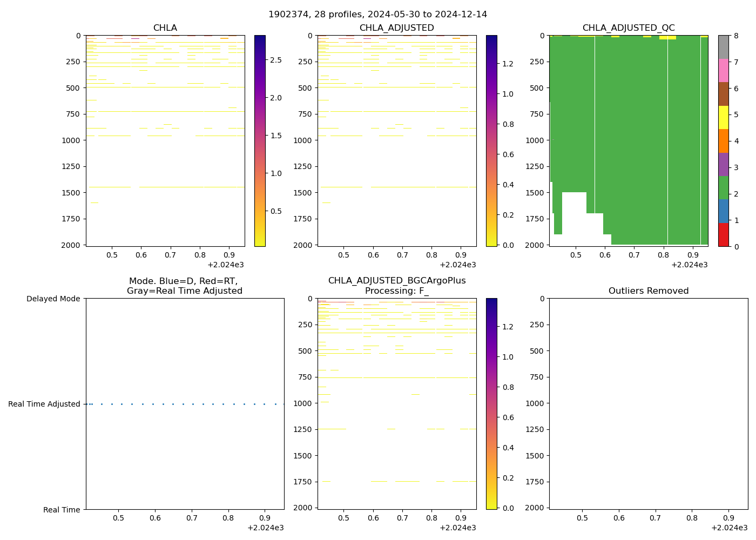This screenshot has height=540, width=756.
Task: Click the CHLA_ADJUSTED_BGCArgoPlus Processing title
Action: 396,286
